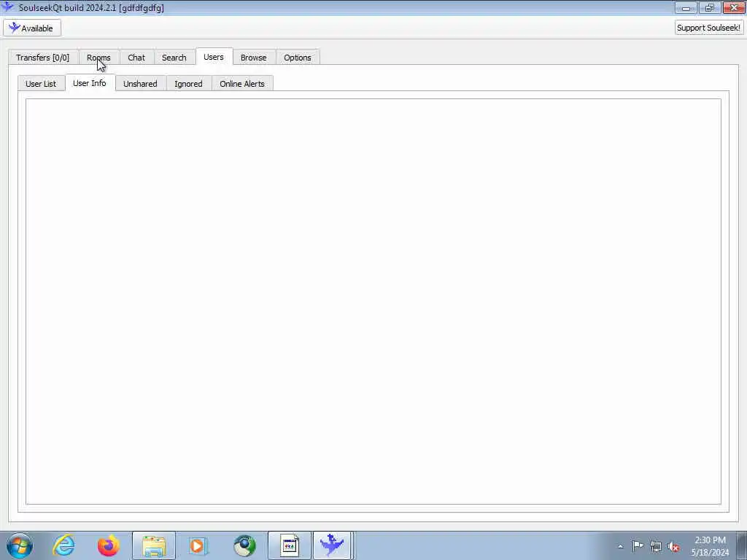Show hidden system tray icons
747x560 pixels.
coord(620,546)
